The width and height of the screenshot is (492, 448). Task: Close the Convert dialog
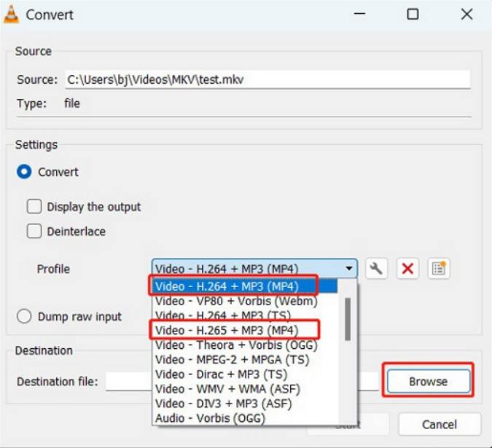point(466,14)
